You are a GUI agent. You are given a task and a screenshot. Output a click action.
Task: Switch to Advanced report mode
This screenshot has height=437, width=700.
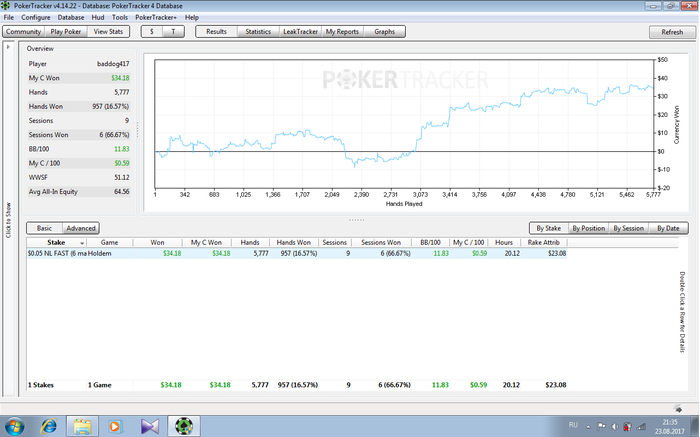81,228
